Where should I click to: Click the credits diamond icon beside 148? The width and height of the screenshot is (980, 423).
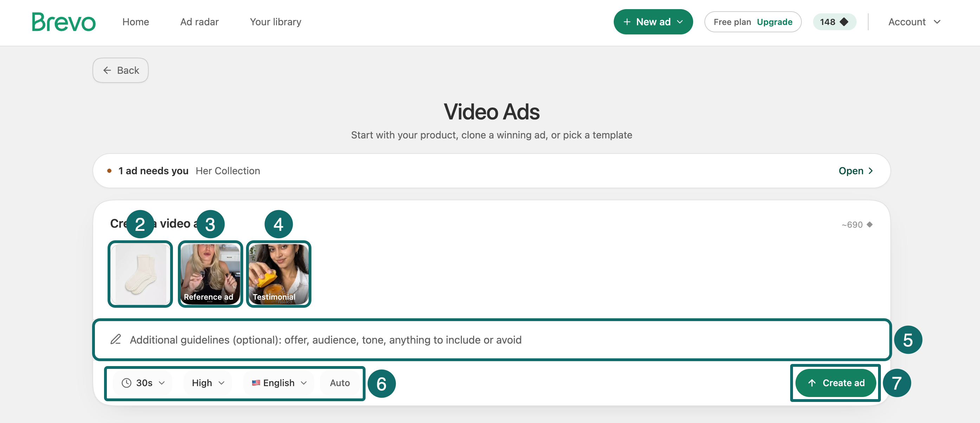(844, 22)
